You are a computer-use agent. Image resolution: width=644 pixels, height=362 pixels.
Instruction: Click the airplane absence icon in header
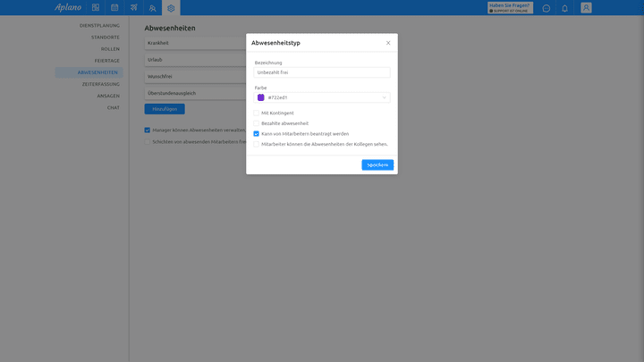[133, 8]
